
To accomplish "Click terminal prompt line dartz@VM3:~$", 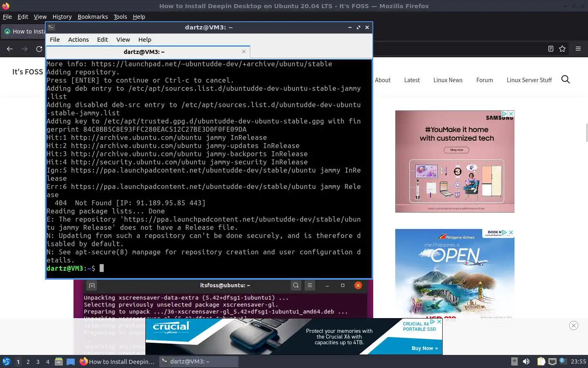I will click(71, 268).
